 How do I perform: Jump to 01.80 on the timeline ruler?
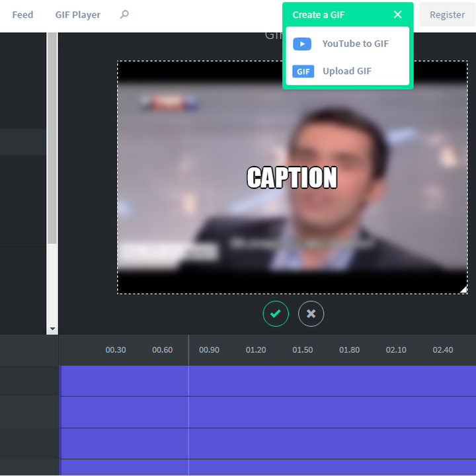(350, 350)
